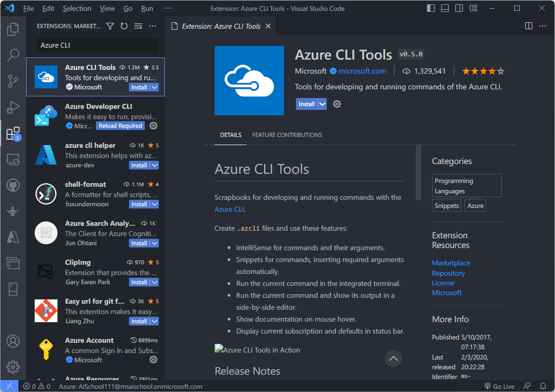Viewport: 555px width, 392px height.
Task: Expand main Install button dropdown arrow
Action: tap(322, 104)
